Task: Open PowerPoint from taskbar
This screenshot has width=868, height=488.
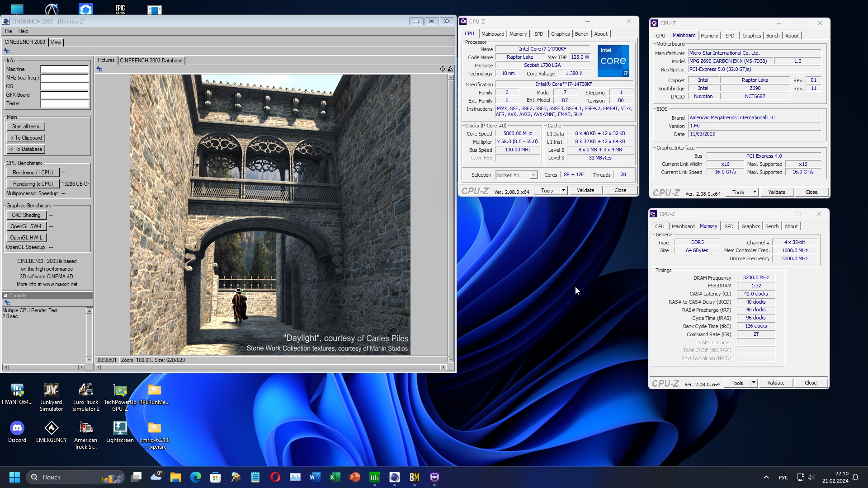Action: 355,477
